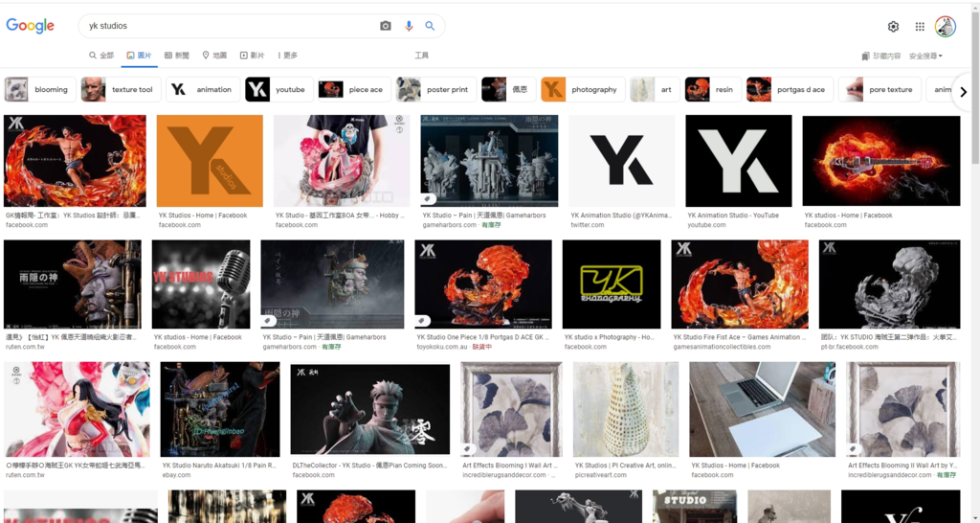
Task: Filter by the blooming chip
Action: pos(40,89)
